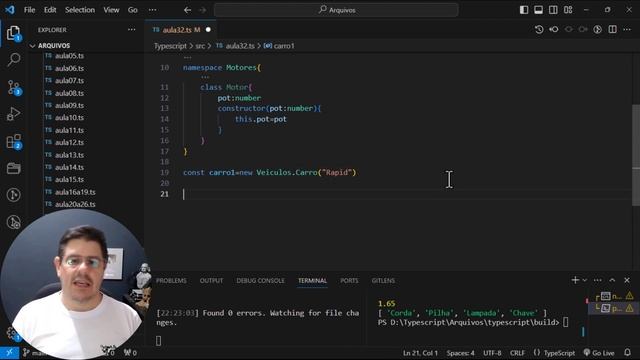Toggle the primary side bar layout icon
640x360 pixels.
tap(524, 10)
